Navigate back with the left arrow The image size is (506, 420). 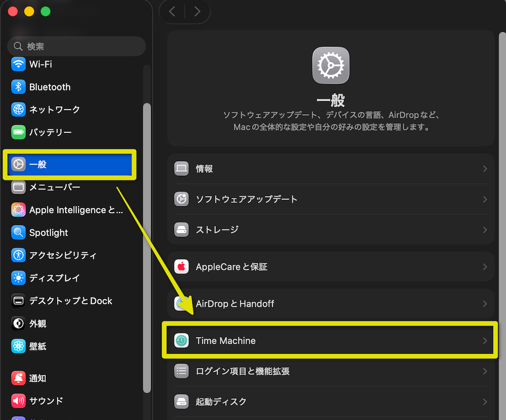[x=172, y=11]
